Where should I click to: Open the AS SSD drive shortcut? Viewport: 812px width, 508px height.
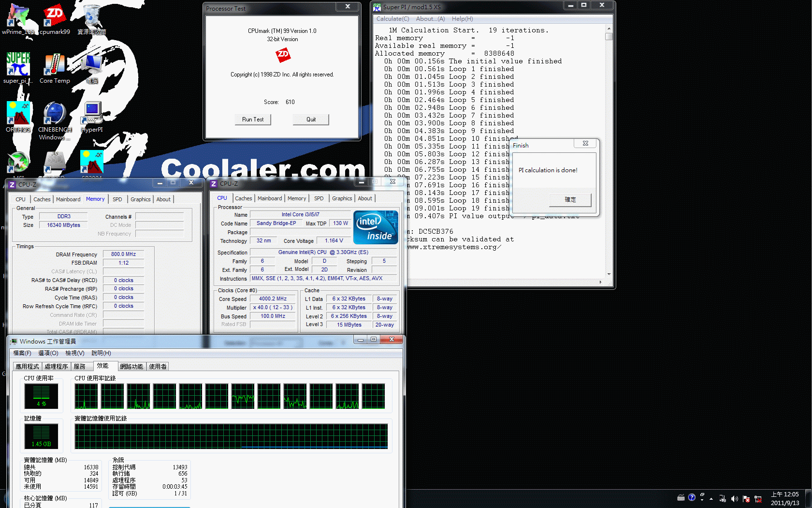55,163
